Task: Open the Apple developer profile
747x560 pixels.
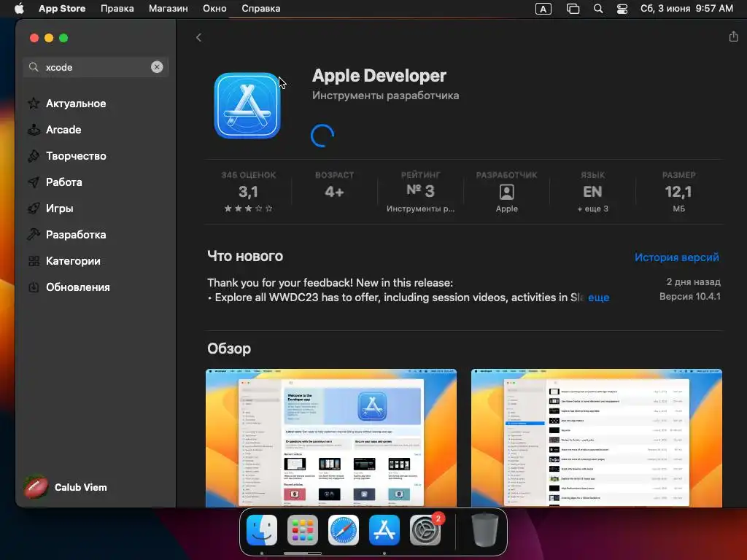Action: click(506, 192)
